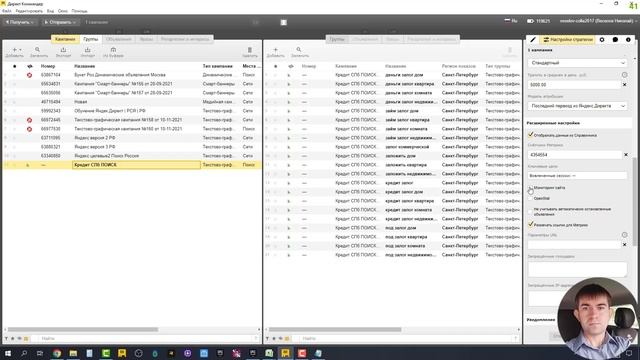Open the Помощь menu

pyautogui.click(x=79, y=11)
